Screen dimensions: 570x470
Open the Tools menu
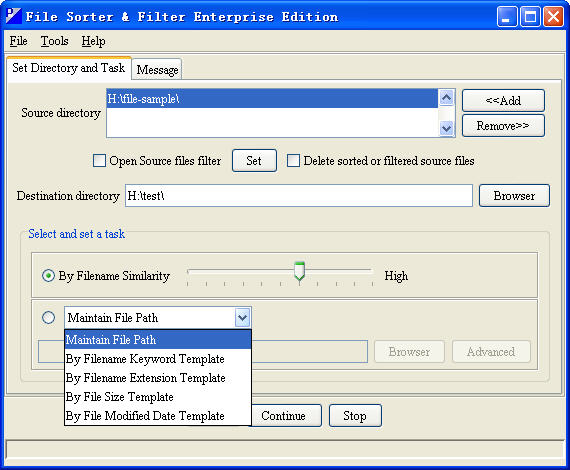pos(54,41)
